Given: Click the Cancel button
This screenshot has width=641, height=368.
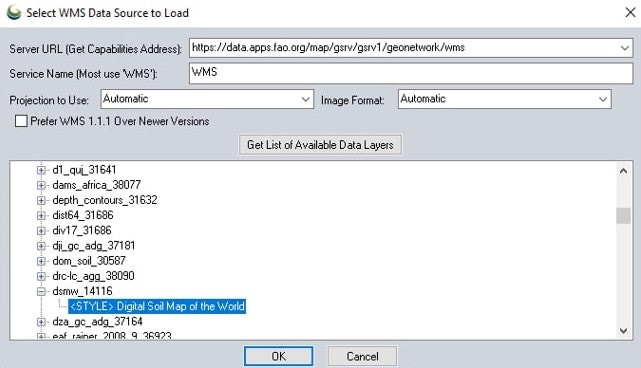Looking at the screenshot, I should [362, 356].
